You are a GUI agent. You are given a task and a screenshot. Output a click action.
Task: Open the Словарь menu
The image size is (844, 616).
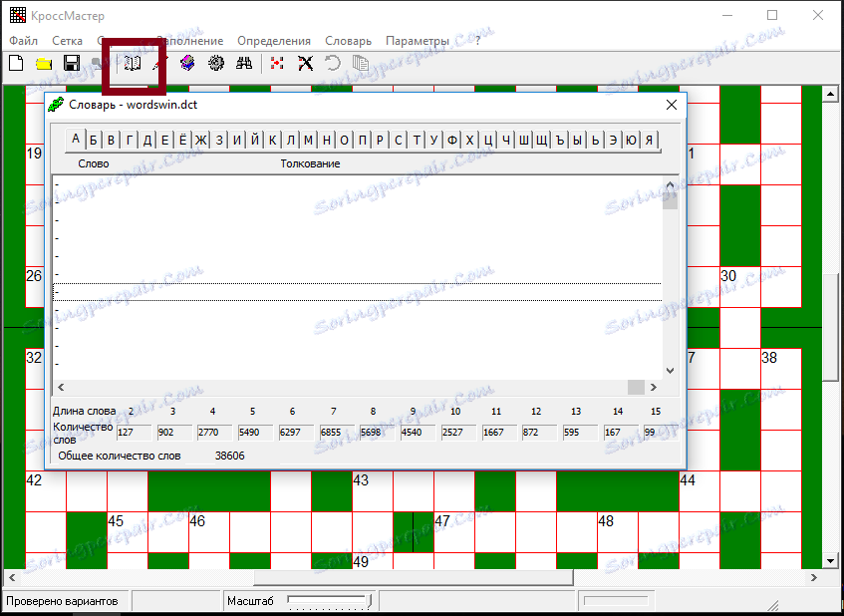348,41
